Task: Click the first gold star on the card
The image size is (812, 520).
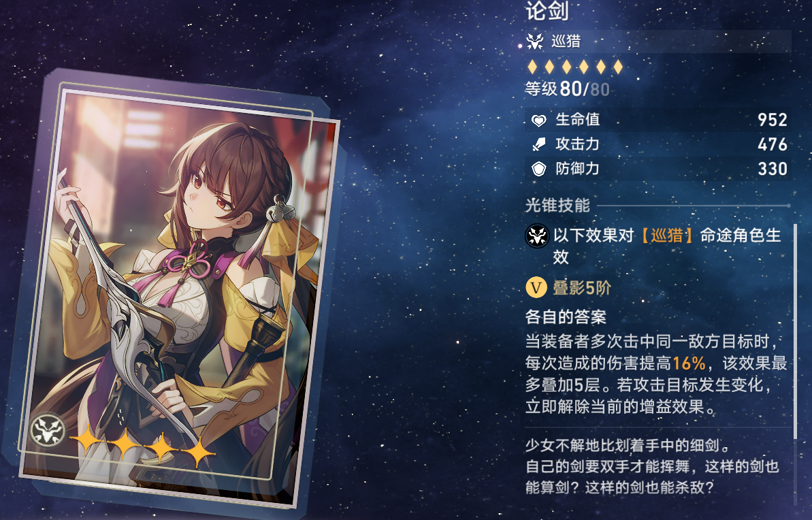Action: [x=87, y=440]
